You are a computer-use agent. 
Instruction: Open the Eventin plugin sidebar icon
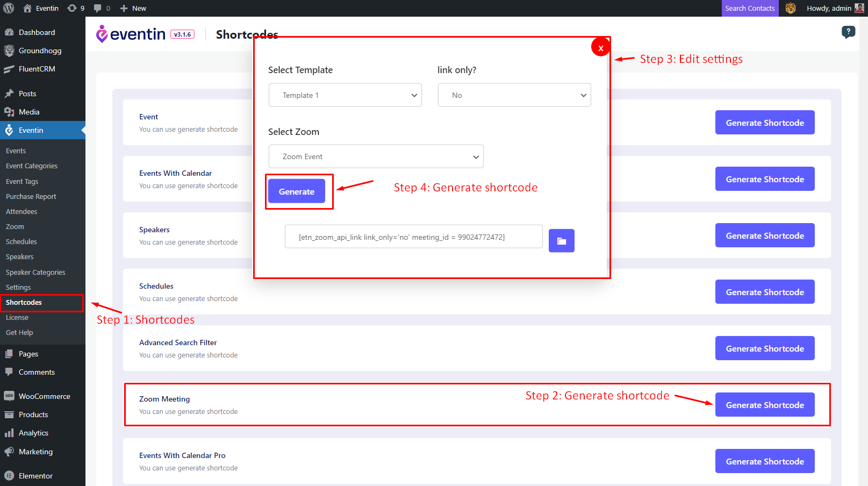[9, 130]
